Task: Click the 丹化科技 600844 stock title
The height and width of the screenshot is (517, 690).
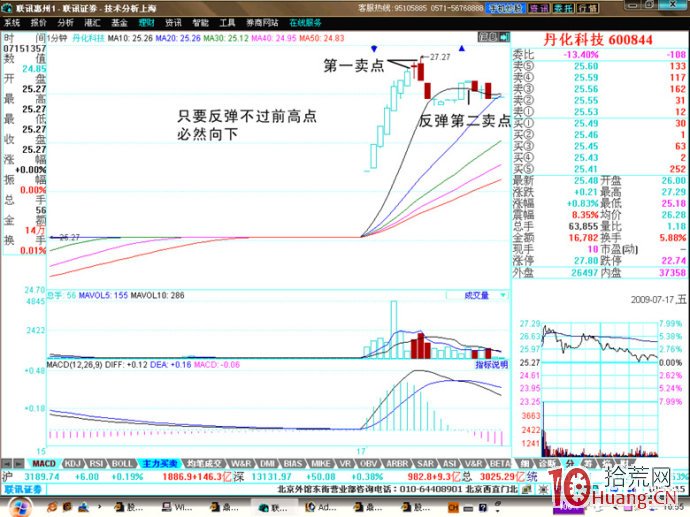Action: 598,40
